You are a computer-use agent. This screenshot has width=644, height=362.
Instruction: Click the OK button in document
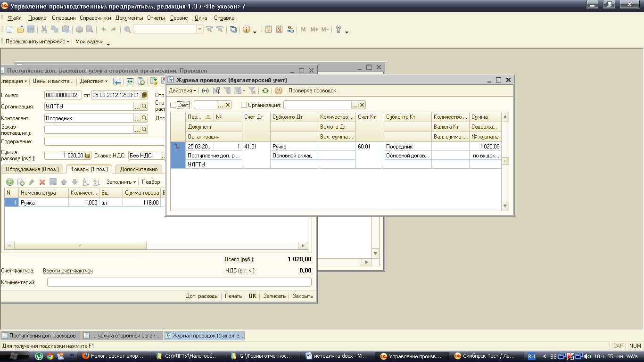[253, 296]
